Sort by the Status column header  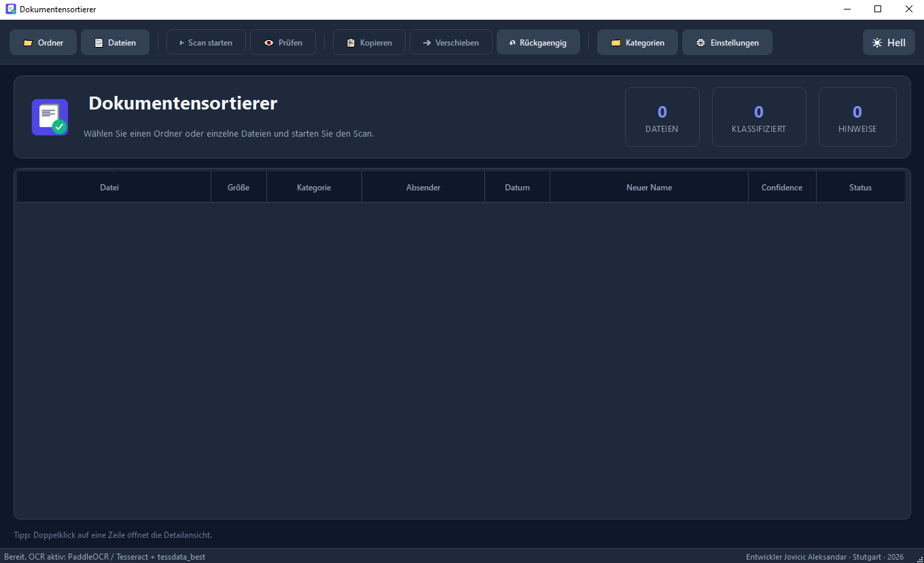tap(860, 187)
